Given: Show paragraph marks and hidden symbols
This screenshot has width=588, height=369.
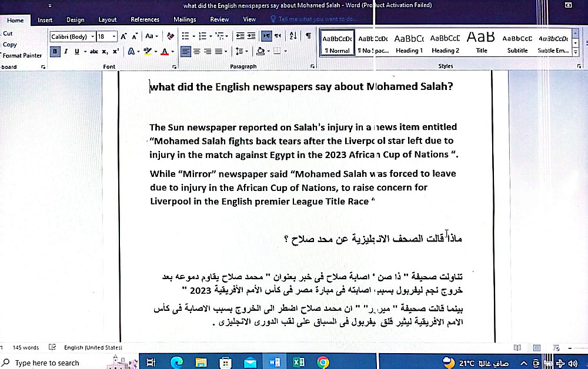Looking at the screenshot, I should click(x=308, y=36).
